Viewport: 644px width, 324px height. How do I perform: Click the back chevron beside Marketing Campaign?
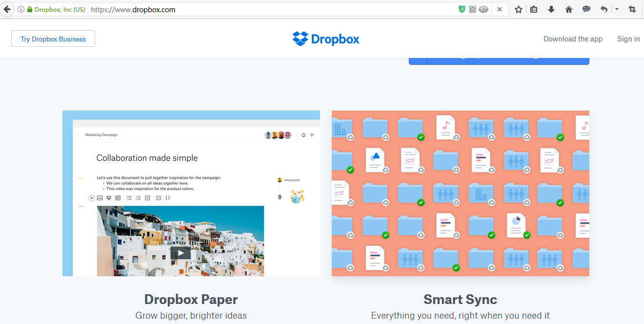[77, 135]
